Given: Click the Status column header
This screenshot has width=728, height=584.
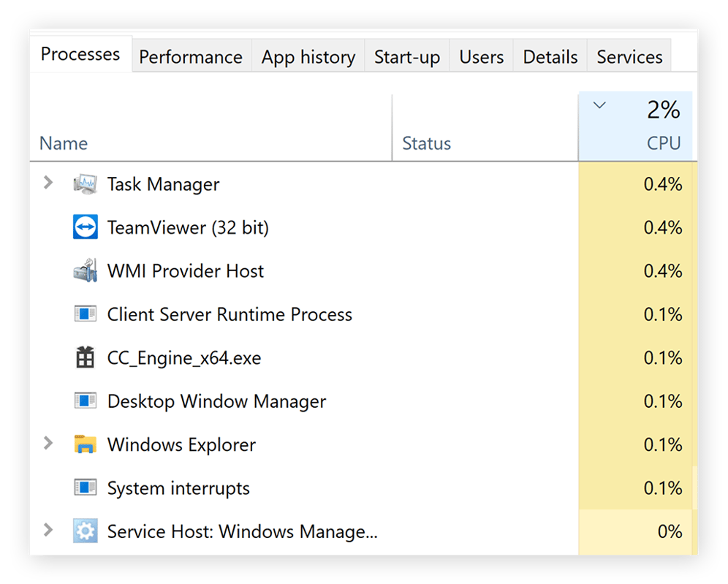Looking at the screenshot, I should click(427, 143).
